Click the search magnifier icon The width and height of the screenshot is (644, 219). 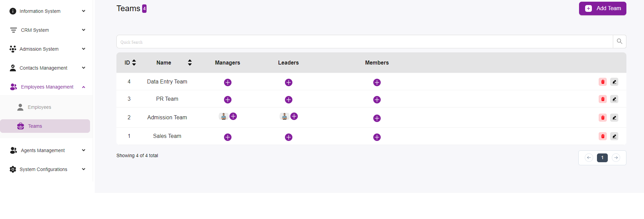(x=619, y=42)
